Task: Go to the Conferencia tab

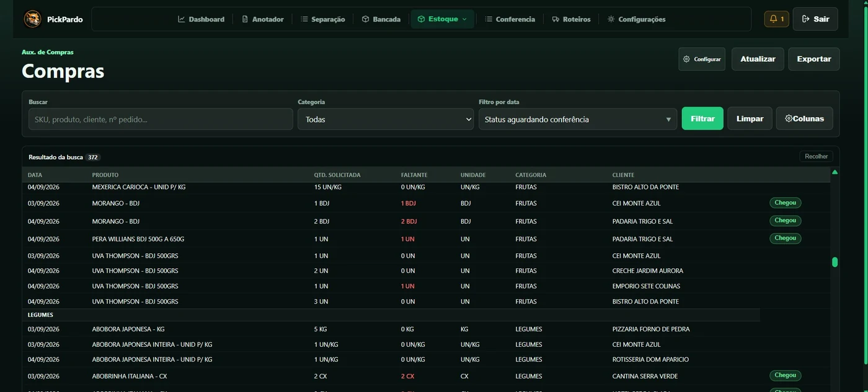Action: 510,19
